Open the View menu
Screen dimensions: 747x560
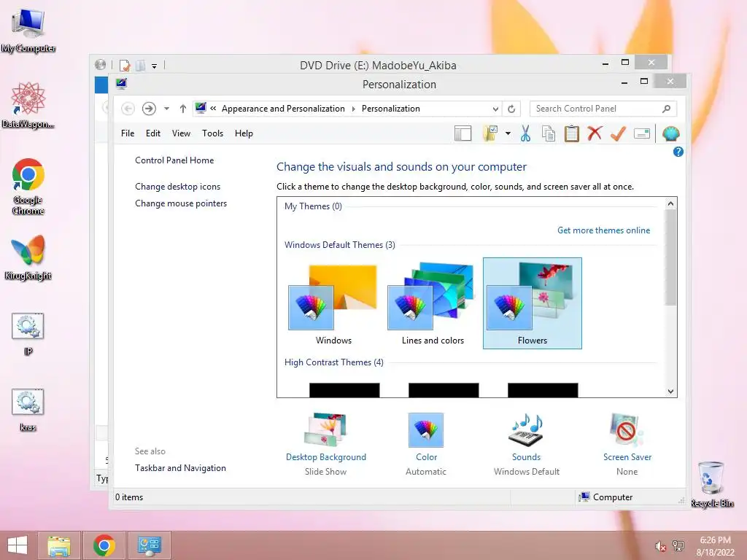click(x=181, y=133)
